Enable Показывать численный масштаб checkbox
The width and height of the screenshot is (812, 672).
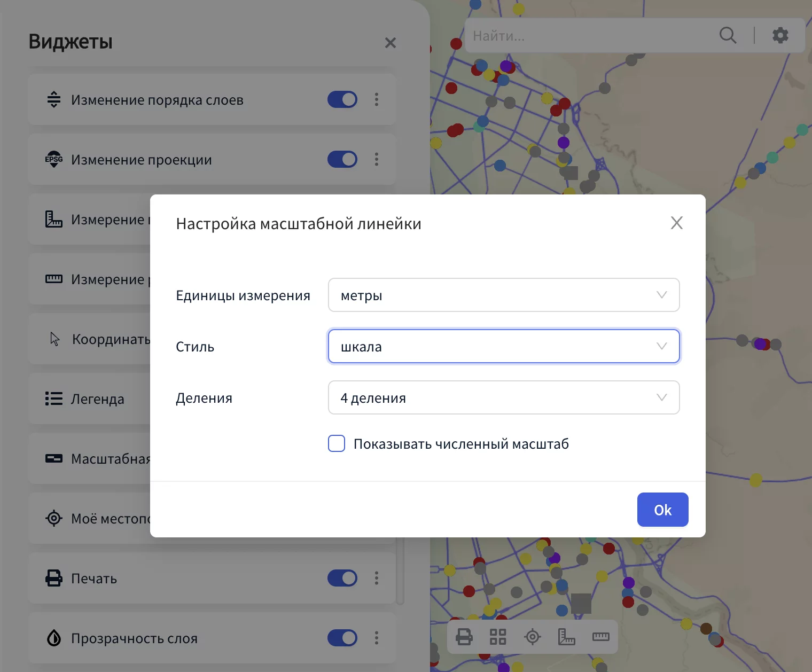tap(337, 443)
